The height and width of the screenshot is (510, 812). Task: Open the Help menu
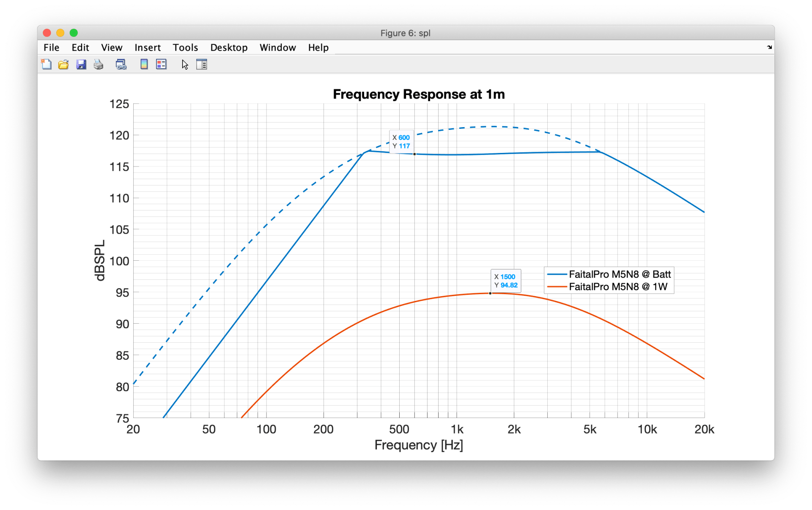tap(318, 48)
